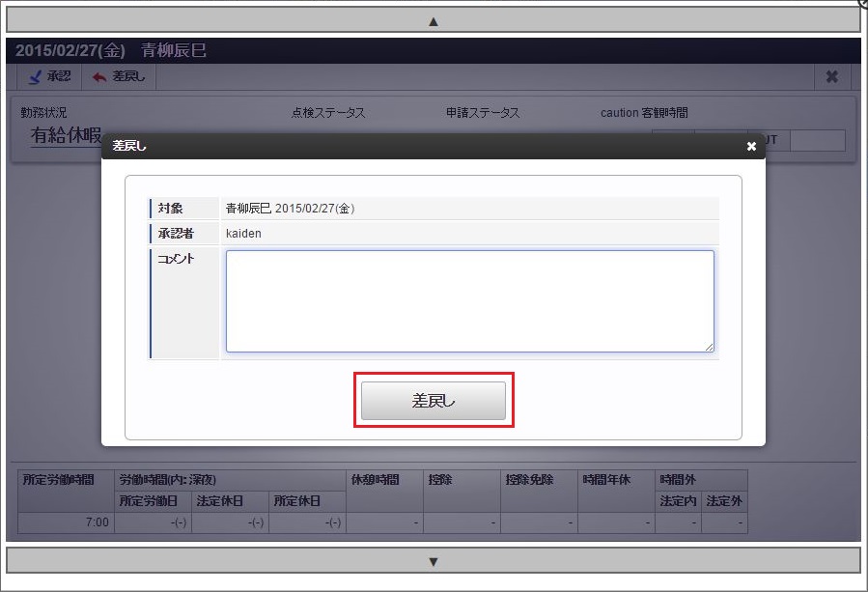Close the detail panel with the X icon
This screenshot has height=592, width=868.
[x=831, y=76]
